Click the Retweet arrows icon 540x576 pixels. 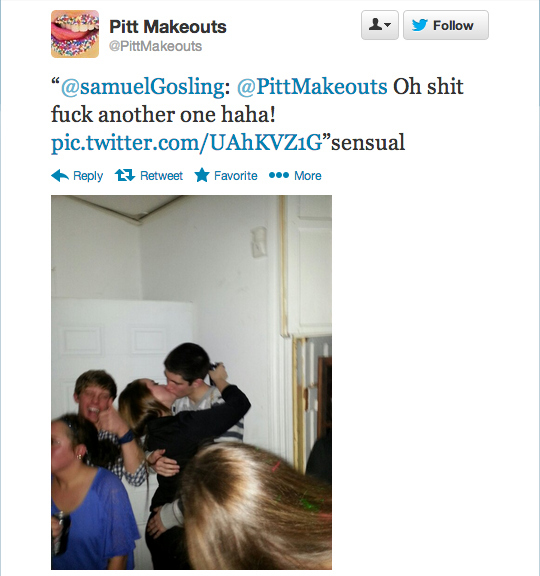[125, 175]
